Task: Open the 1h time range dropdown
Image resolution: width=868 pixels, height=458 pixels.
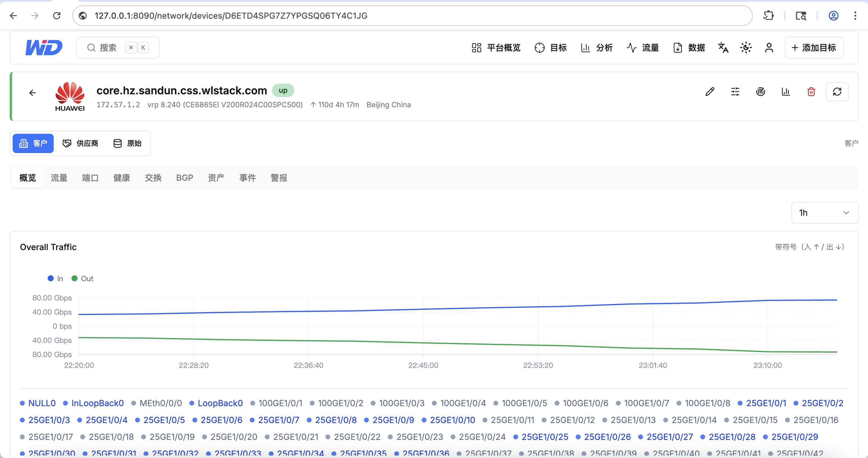Action: point(825,213)
